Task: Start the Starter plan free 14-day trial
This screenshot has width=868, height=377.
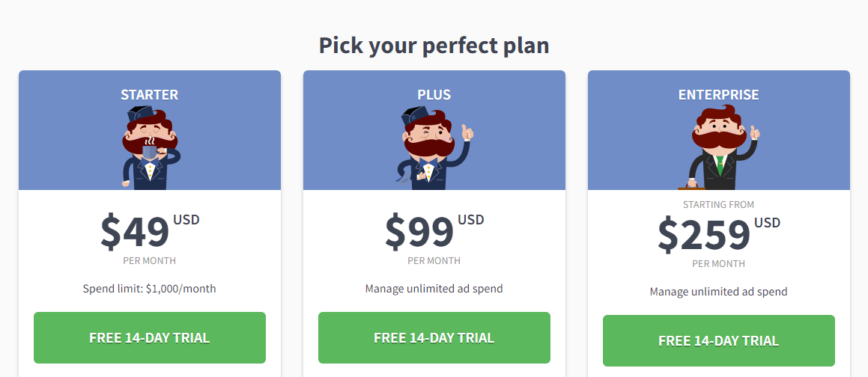Action: coord(150,337)
